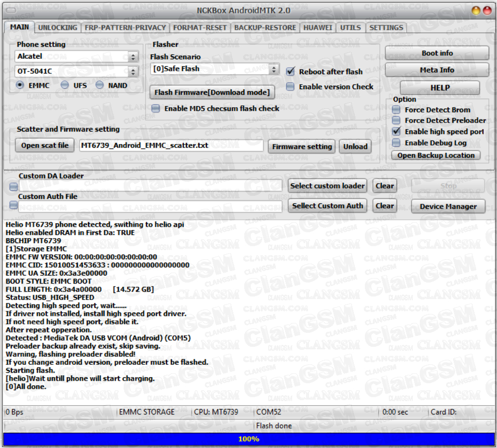Go to the FORMAT-RESET tab
The height and width of the screenshot is (448, 497).
point(200,27)
